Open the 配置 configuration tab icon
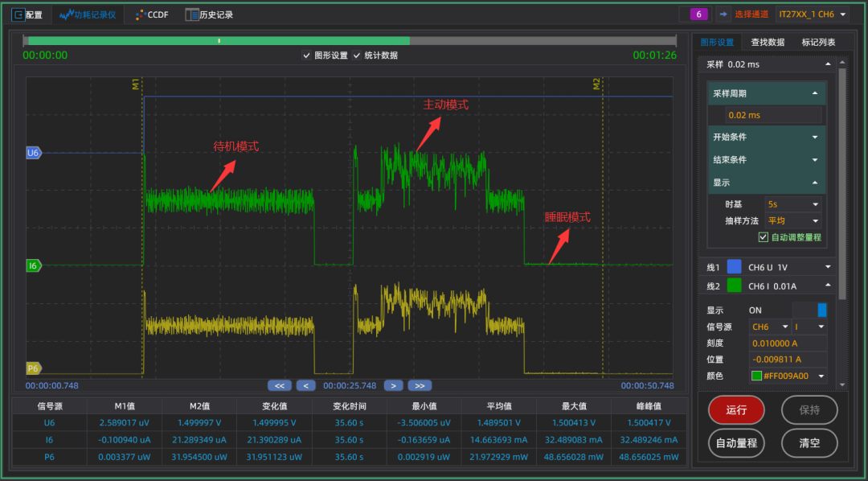The height and width of the screenshot is (481, 868). coord(18,14)
